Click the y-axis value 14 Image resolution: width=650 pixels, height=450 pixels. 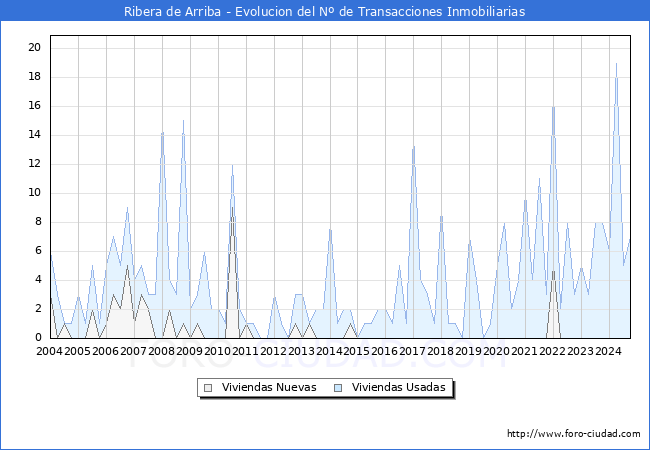(35, 135)
